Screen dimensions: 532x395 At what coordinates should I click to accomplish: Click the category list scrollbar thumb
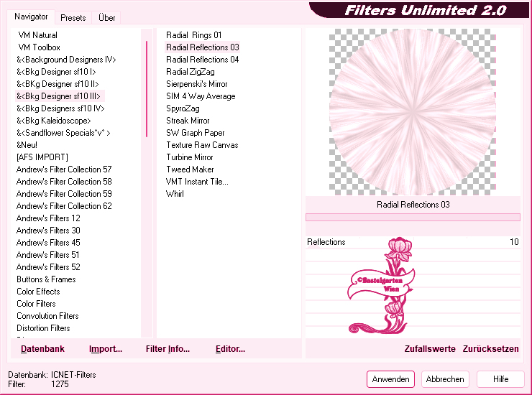click(x=147, y=89)
